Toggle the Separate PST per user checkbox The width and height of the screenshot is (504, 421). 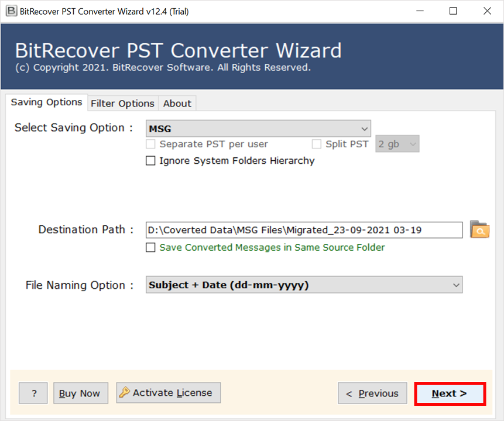click(x=150, y=144)
